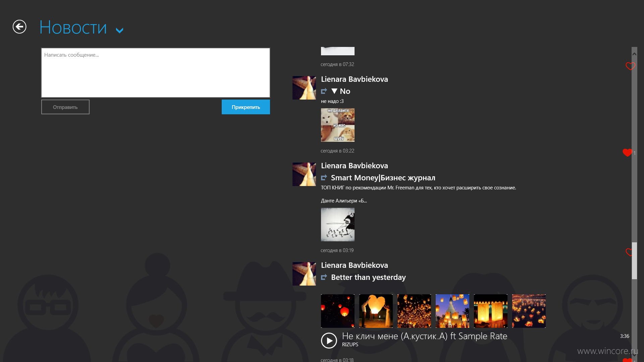Open cropped white image above 07:32 timestamp
Screen dimensions: 644x362
point(338,51)
